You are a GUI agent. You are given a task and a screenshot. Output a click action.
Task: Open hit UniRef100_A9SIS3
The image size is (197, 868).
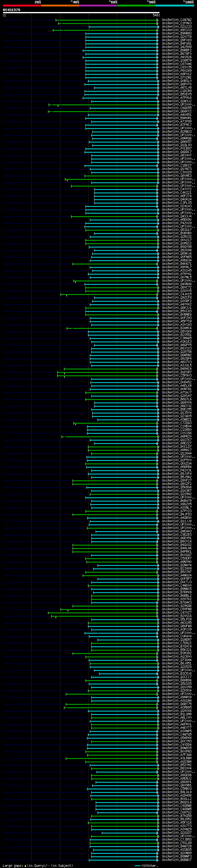coord(176,30)
